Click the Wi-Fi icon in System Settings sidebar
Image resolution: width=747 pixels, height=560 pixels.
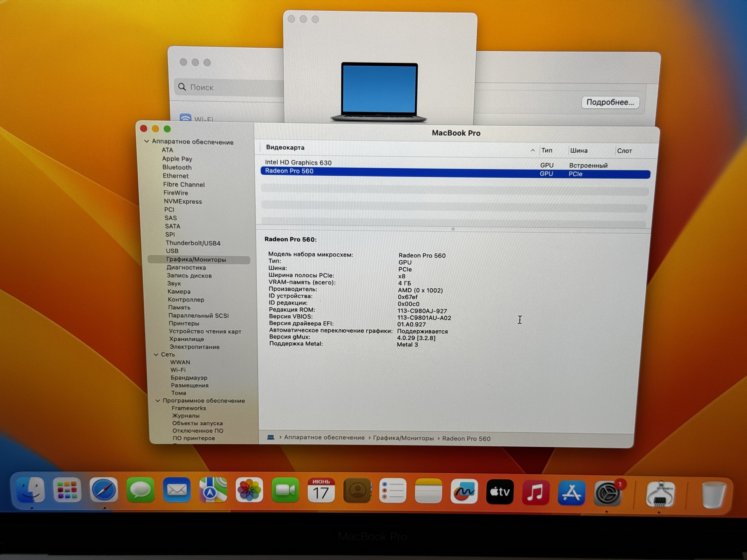185,118
